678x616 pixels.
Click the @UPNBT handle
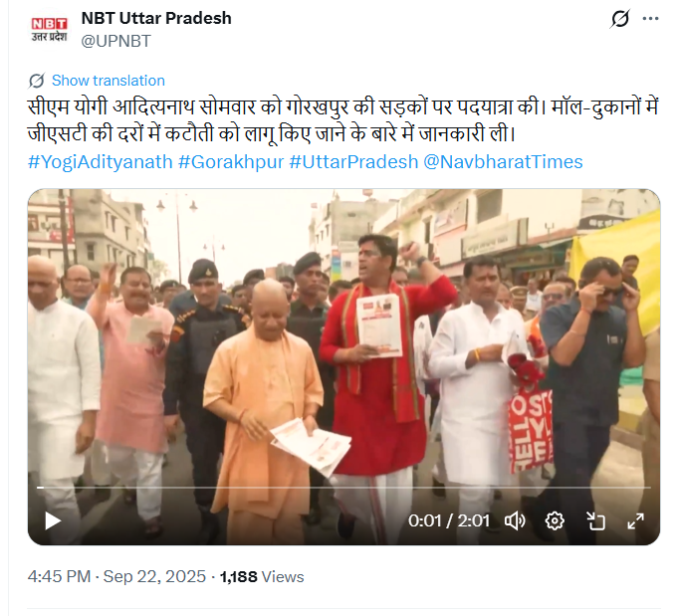pyautogui.click(x=115, y=41)
